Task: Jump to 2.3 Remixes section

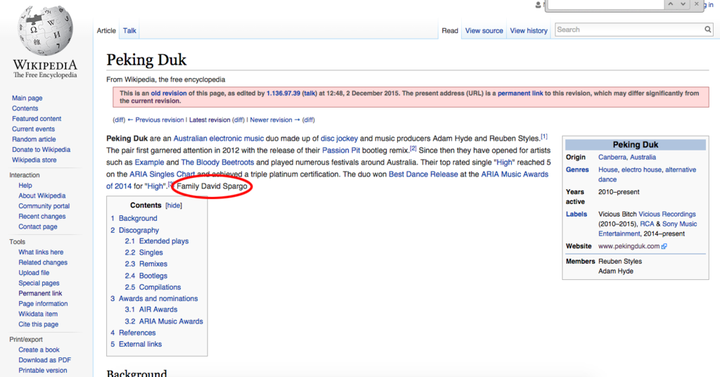Action: click(x=153, y=264)
